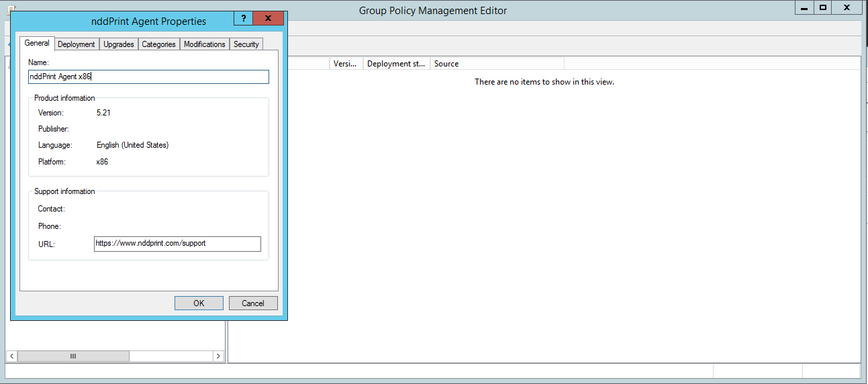Sort by the Version column header

tap(346, 64)
